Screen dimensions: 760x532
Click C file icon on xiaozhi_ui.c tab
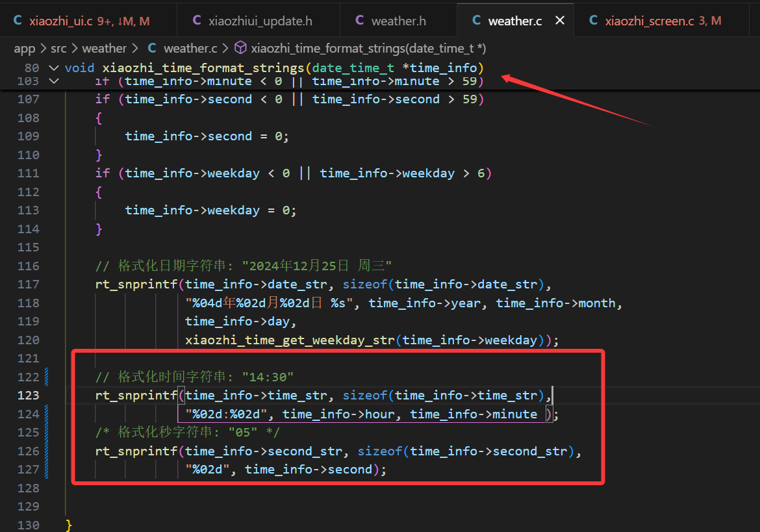pyautogui.click(x=18, y=20)
